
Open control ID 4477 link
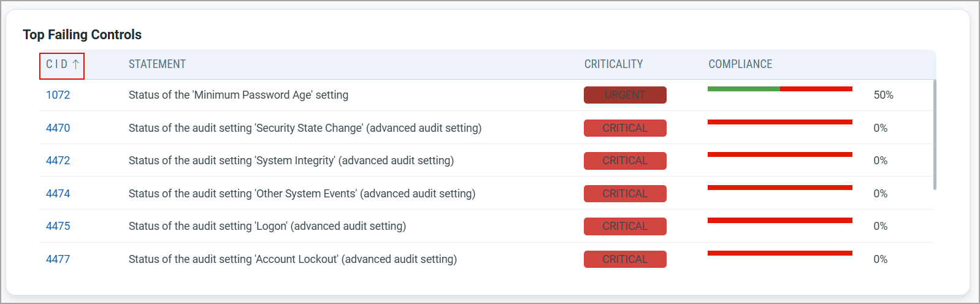click(x=58, y=259)
